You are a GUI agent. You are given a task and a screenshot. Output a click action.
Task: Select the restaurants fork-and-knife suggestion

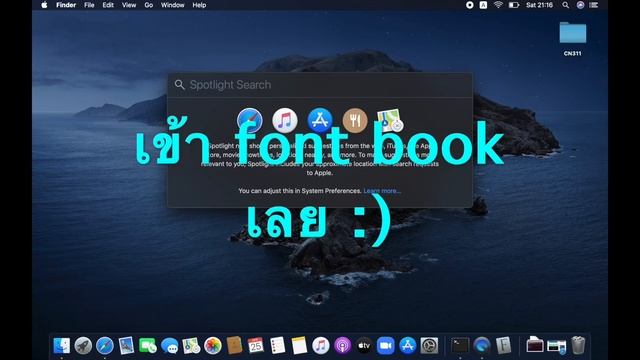(x=355, y=120)
